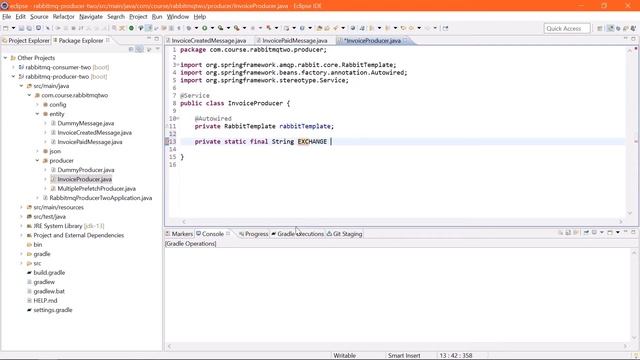640x360 pixels.
Task: Open the Debug configurations dropdown arrow
Action: click(196, 28)
